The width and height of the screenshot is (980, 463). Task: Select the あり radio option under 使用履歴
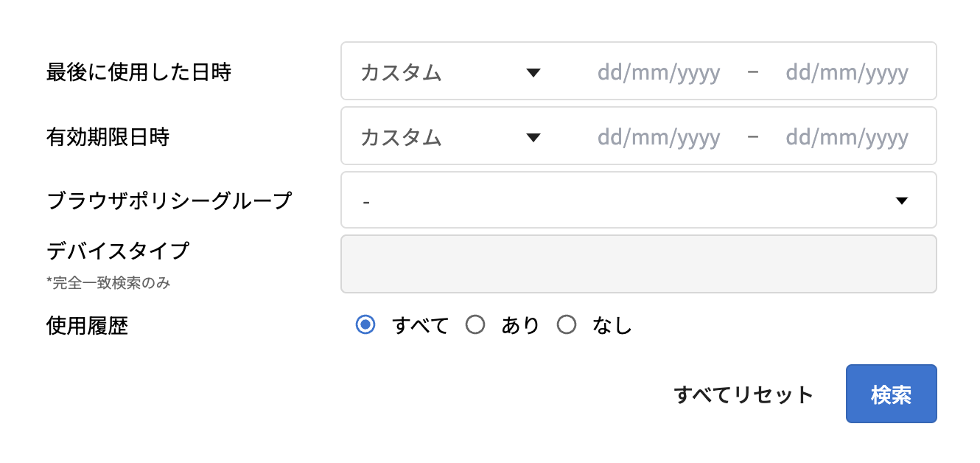pyautogui.click(x=475, y=324)
